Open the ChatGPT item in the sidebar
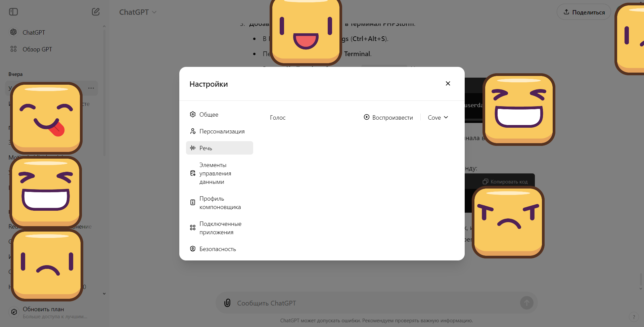 pyautogui.click(x=34, y=32)
